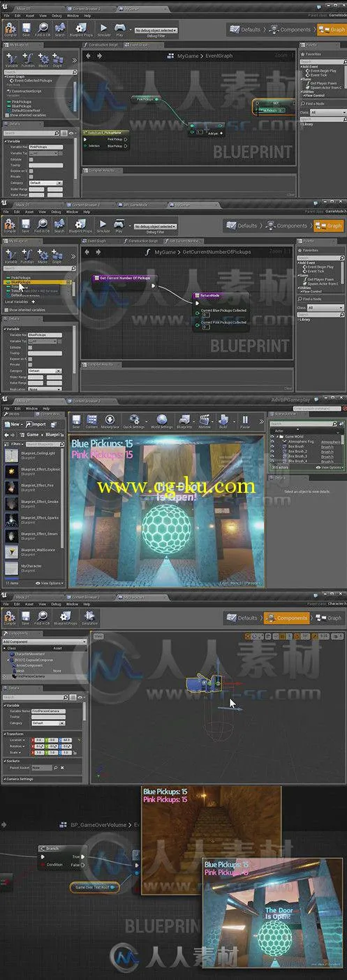The height and width of the screenshot is (980, 347).
Task: Switch to Graph mode in character Components window
Action: coord(330,618)
